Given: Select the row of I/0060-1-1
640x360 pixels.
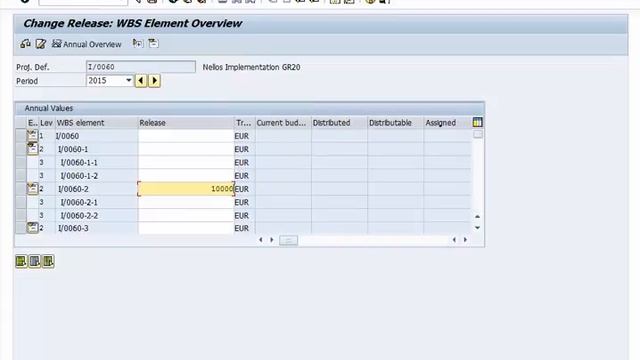Looking at the screenshot, I should coord(20,162).
